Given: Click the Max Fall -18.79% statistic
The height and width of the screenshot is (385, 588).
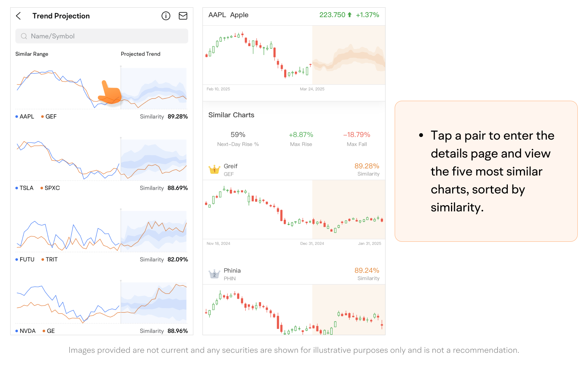Looking at the screenshot, I should 357,139.
